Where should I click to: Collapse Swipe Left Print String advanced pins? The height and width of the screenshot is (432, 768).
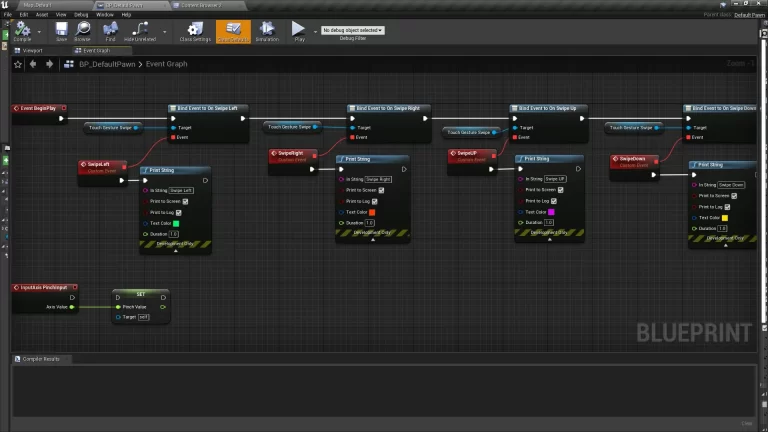176,251
